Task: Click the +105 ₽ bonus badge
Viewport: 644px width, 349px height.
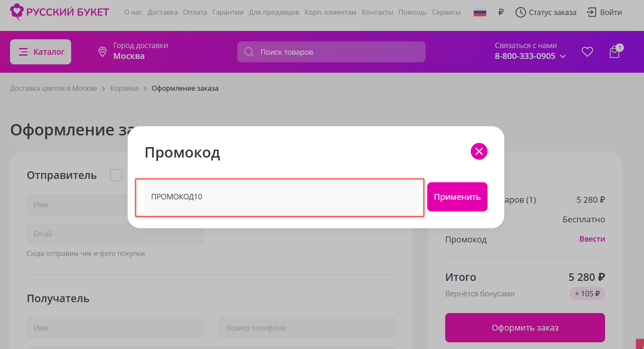Action: coord(587,293)
